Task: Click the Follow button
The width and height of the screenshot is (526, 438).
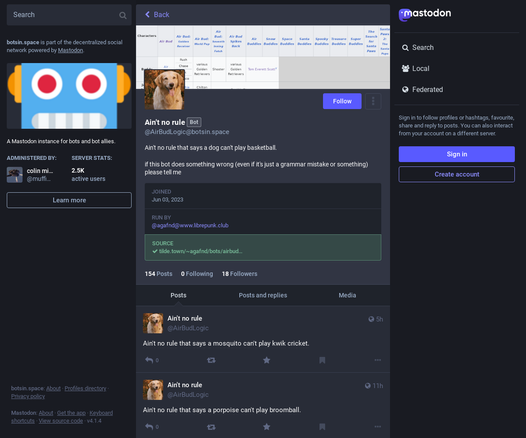Action: point(342,101)
